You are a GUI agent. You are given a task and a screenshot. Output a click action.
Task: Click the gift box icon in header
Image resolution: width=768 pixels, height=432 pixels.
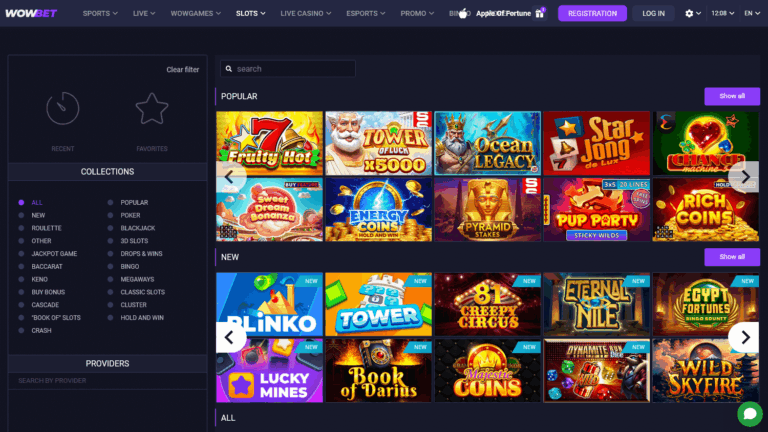540,13
